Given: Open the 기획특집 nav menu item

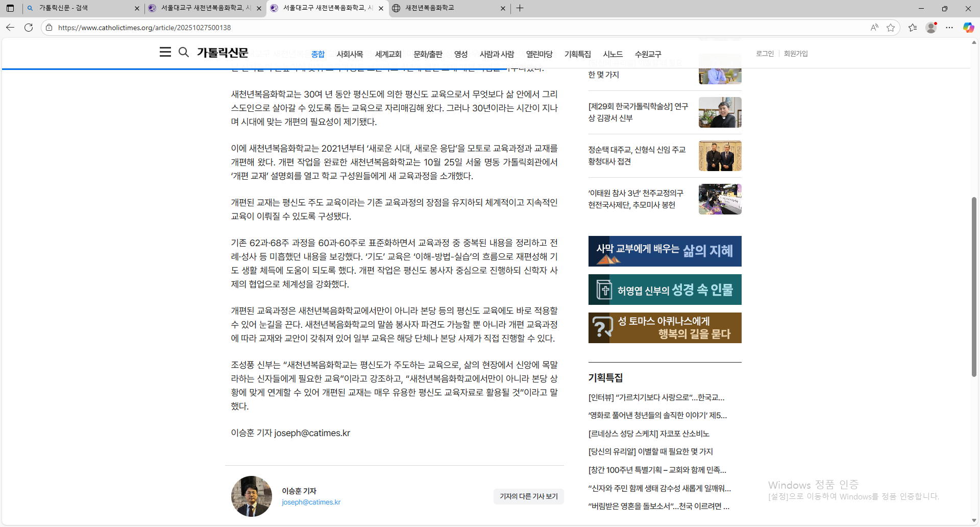Looking at the screenshot, I should (x=578, y=54).
